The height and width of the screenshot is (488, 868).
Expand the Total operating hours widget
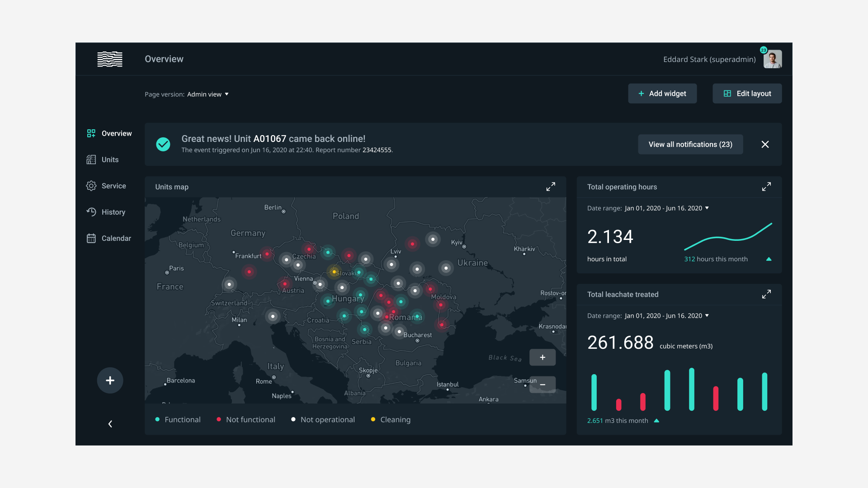pos(767,186)
